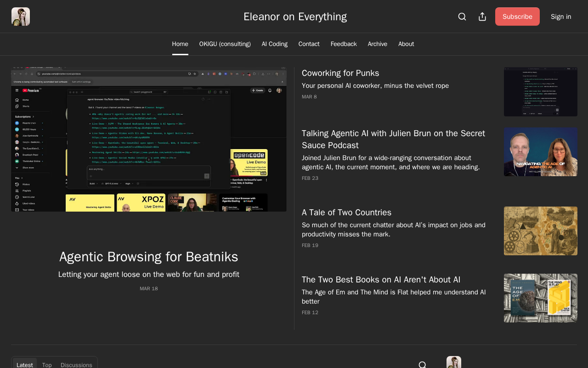588x368 pixels.
Task: Click the share icon in header
Action: pos(482,17)
